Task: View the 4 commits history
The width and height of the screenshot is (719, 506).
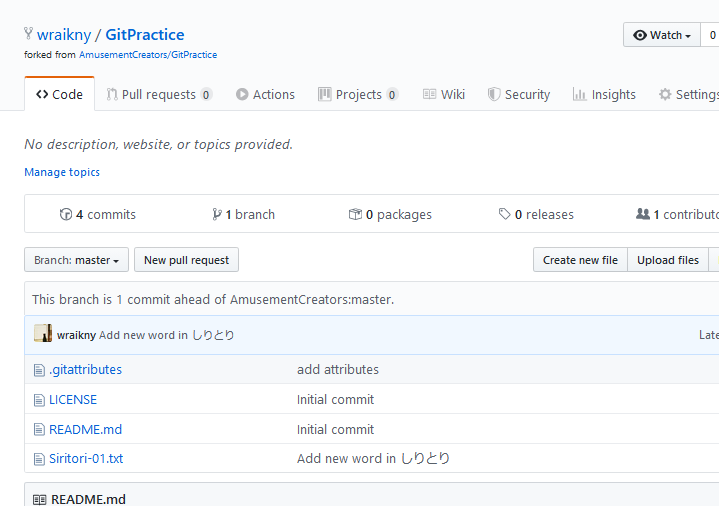Action: [x=98, y=214]
